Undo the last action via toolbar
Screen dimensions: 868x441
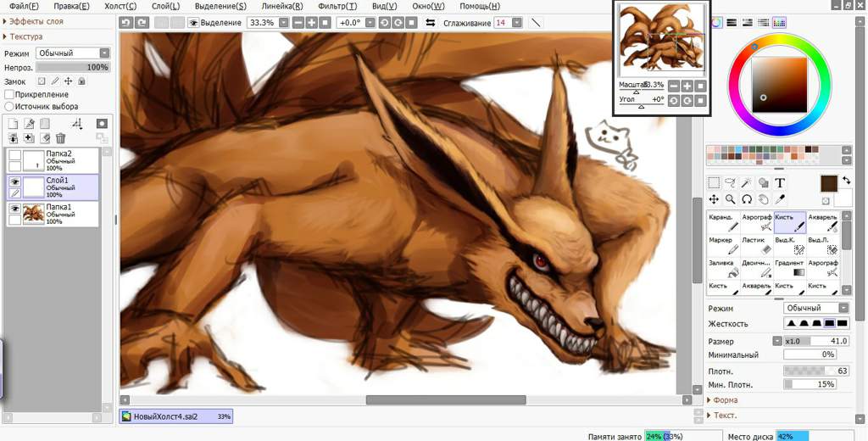point(125,23)
